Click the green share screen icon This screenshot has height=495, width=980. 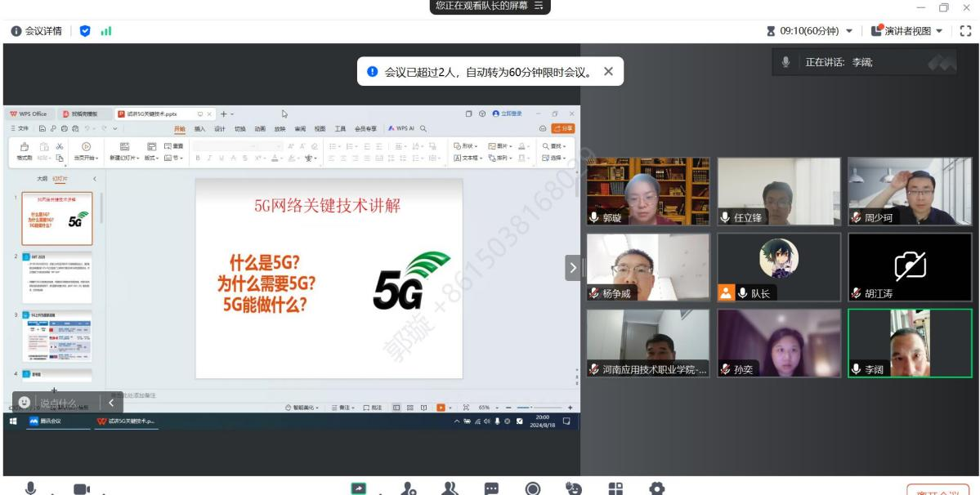pyautogui.click(x=359, y=488)
